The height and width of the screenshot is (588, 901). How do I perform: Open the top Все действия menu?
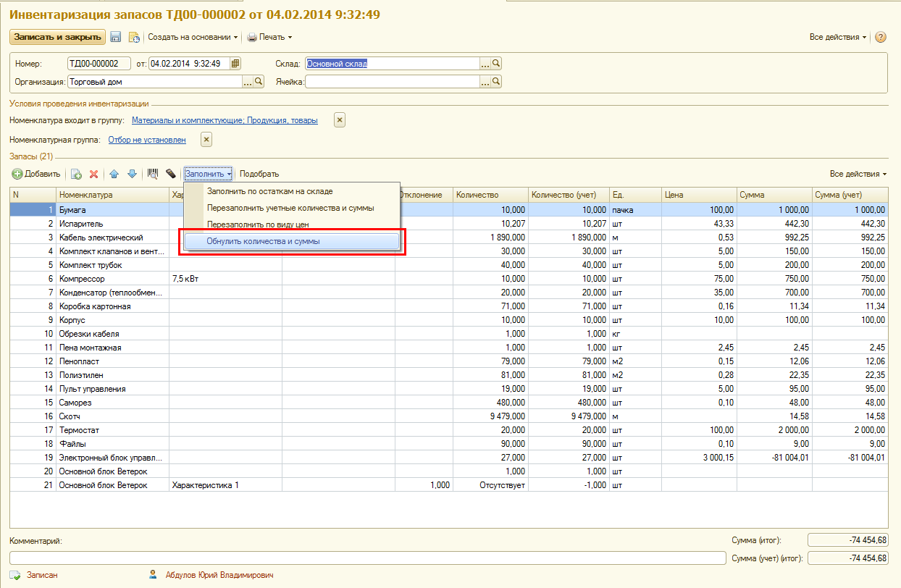837,37
